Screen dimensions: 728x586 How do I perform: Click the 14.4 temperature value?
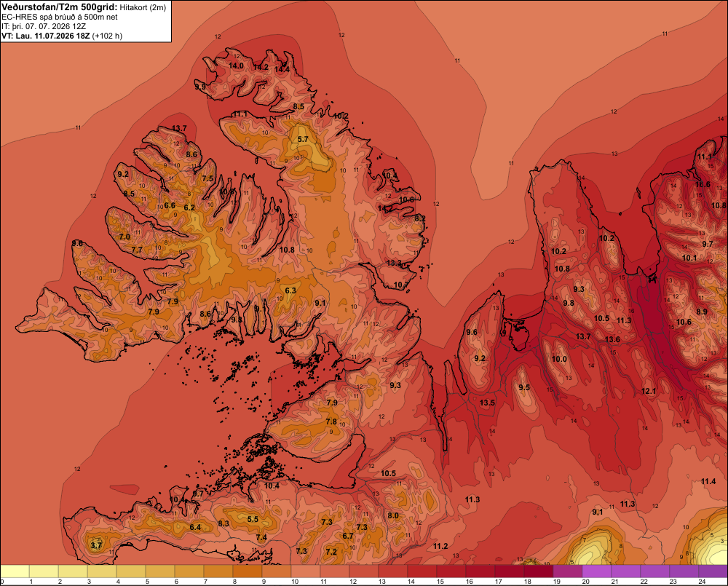pyautogui.click(x=282, y=70)
